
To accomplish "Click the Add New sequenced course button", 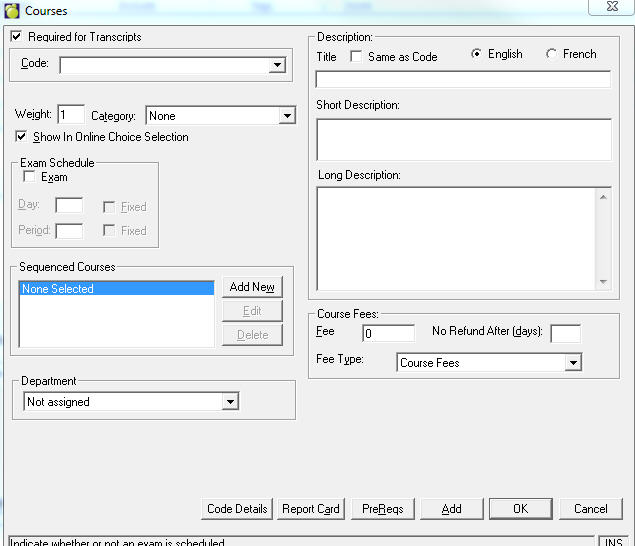I will pos(252,287).
